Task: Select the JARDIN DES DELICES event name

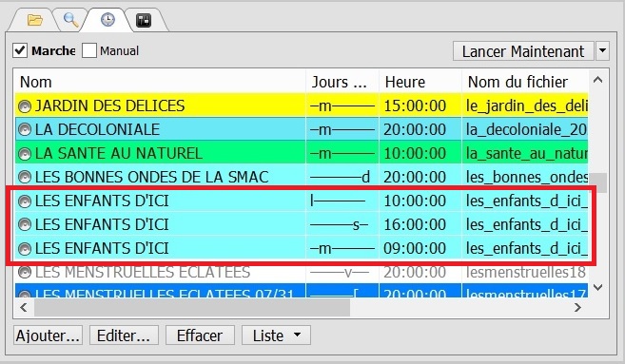Action: 110,105
